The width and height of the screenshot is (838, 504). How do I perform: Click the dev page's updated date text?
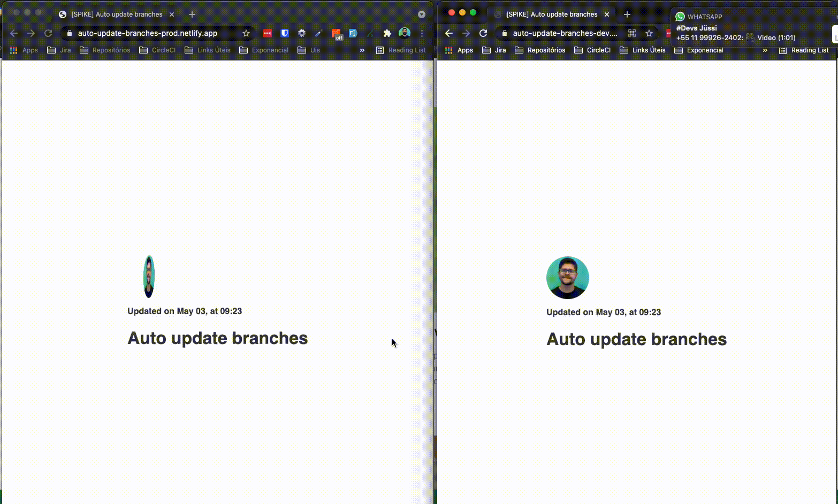click(x=604, y=312)
